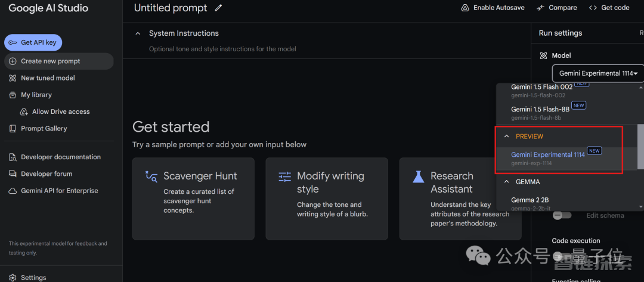The image size is (644, 282).
Task: Click the Compare arrows icon
Action: (x=540, y=8)
